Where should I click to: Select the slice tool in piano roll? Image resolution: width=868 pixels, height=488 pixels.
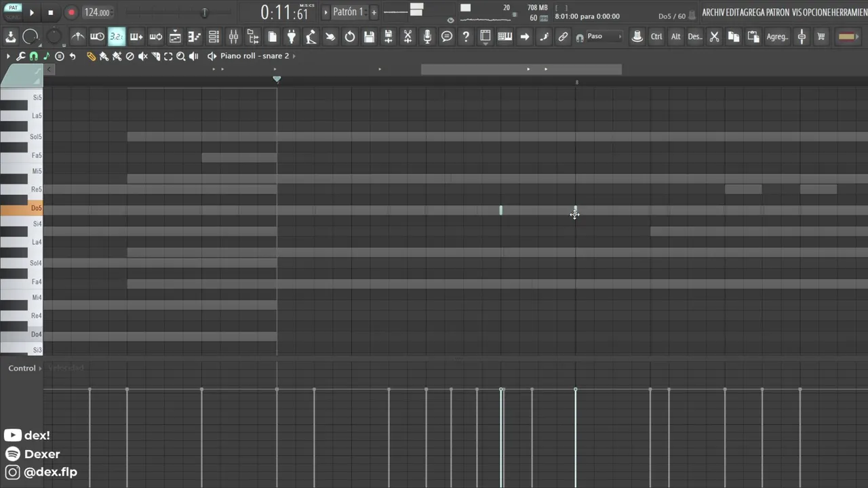click(155, 56)
